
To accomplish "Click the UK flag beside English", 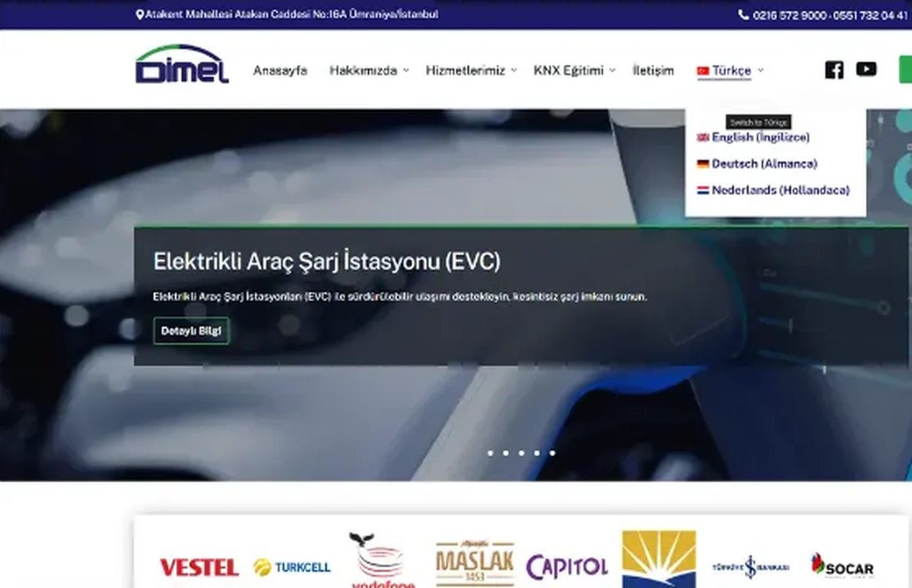I will pyautogui.click(x=703, y=138).
